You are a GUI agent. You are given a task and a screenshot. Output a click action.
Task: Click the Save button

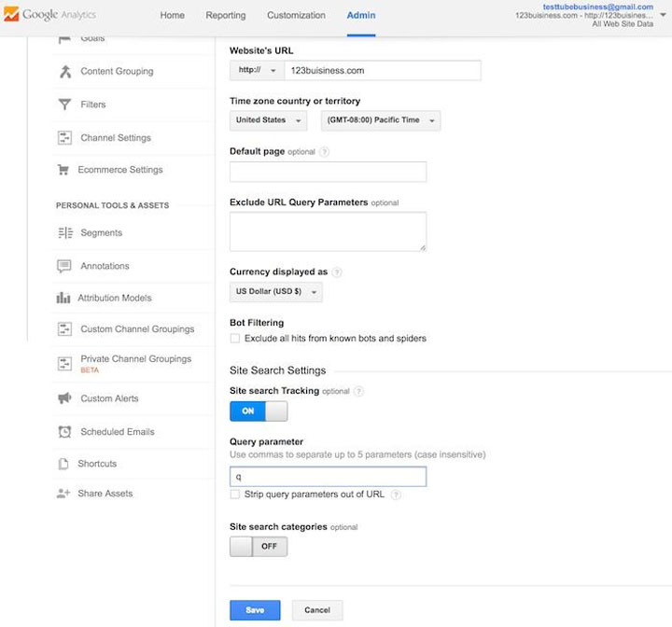255,610
